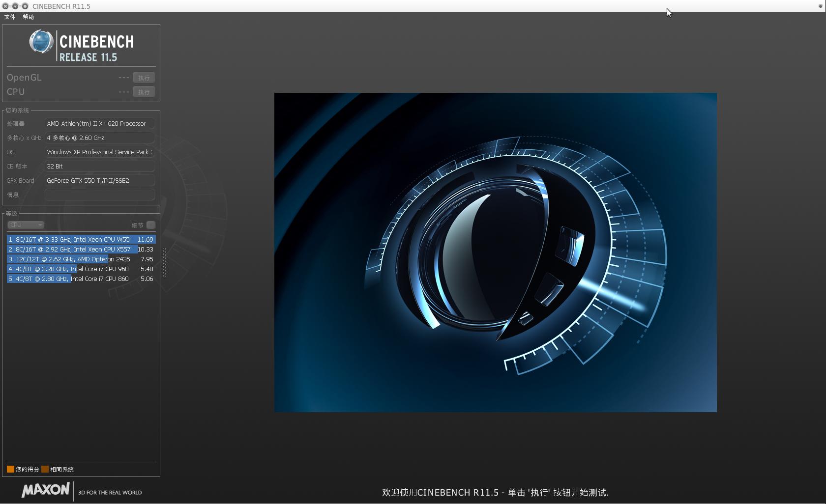Image resolution: width=826 pixels, height=504 pixels.
Task: Click the brown 相同系统 legend swatch
Action: [x=45, y=469]
